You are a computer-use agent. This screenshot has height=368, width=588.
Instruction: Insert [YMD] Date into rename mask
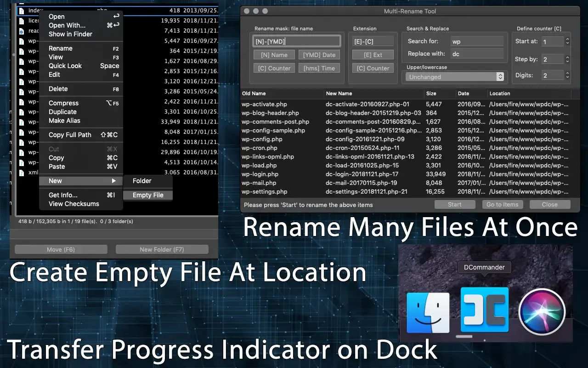click(x=319, y=55)
